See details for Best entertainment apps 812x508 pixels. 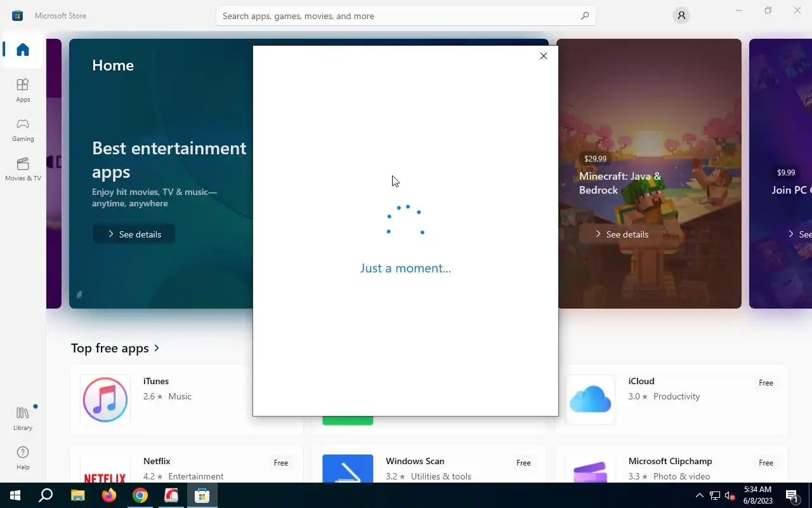point(134,234)
